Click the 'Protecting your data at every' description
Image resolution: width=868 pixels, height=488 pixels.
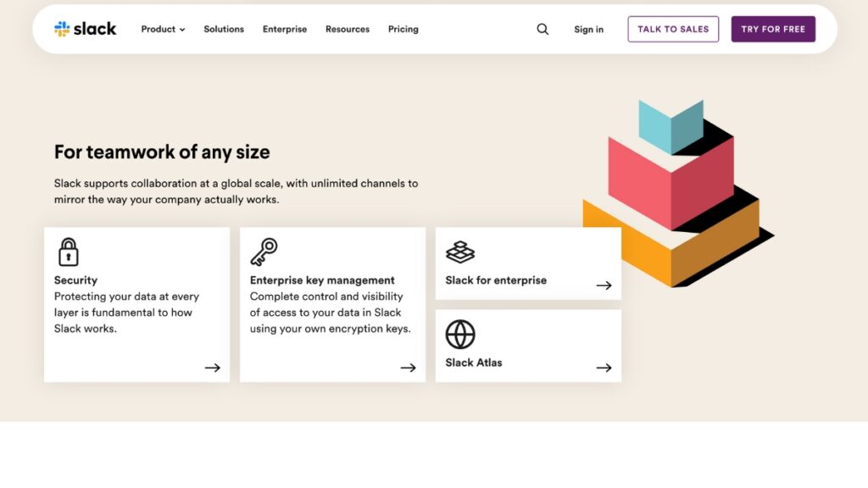tap(127, 313)
